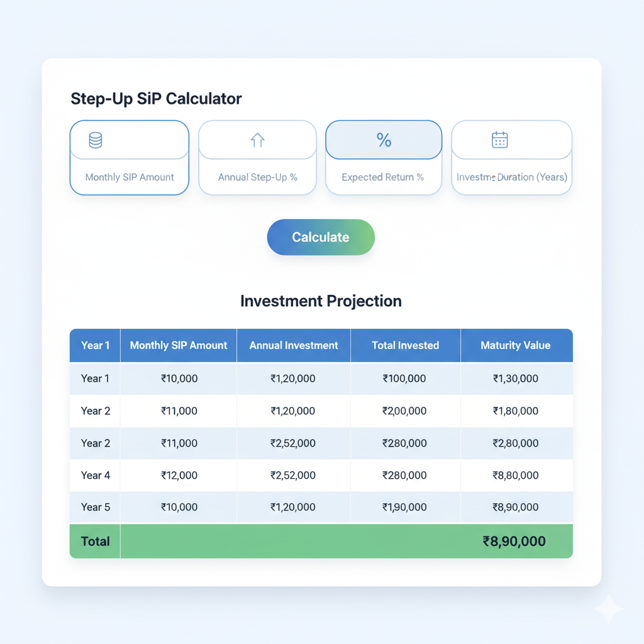Click the Annual Investment column header
The width and height of the screenshot is (644, 644).
coord(294,345)
